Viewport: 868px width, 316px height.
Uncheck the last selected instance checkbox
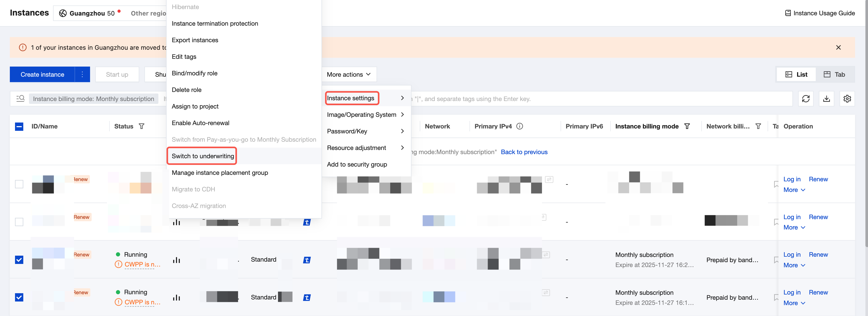(x=19, y=297)
